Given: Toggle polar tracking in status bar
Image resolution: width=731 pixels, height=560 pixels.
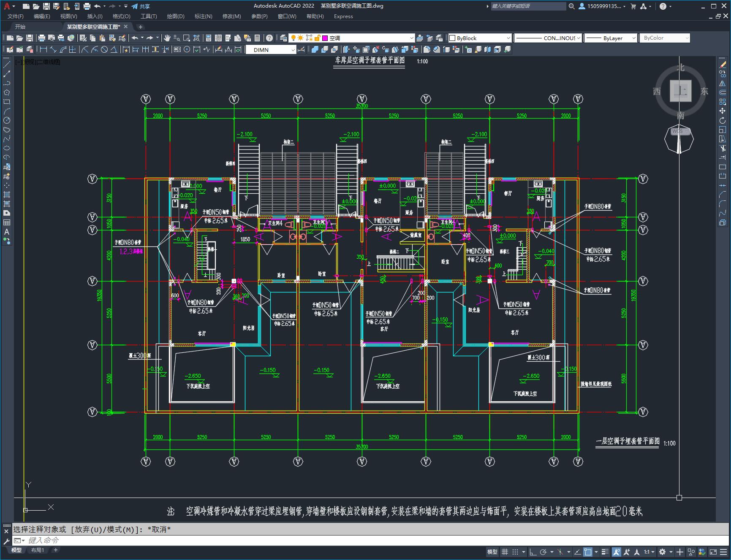Looking at the screenshot, I should [543, 552].
